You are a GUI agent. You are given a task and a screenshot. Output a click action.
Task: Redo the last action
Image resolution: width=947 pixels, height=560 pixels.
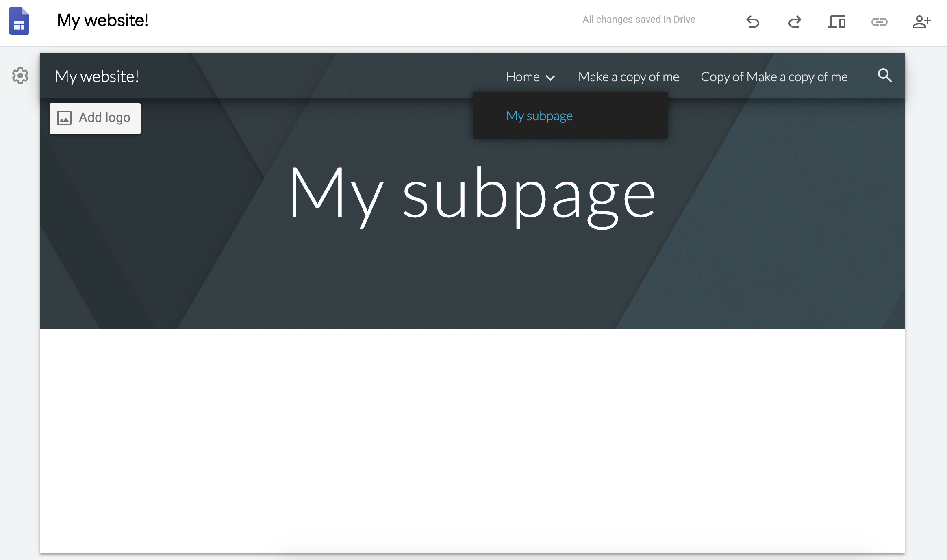pyautogui.click(x=795, y=21)
